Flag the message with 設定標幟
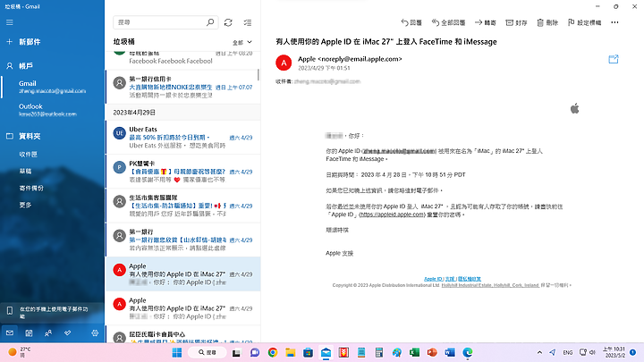Viewport: 644px width, 362px height. tap(584, 22)
